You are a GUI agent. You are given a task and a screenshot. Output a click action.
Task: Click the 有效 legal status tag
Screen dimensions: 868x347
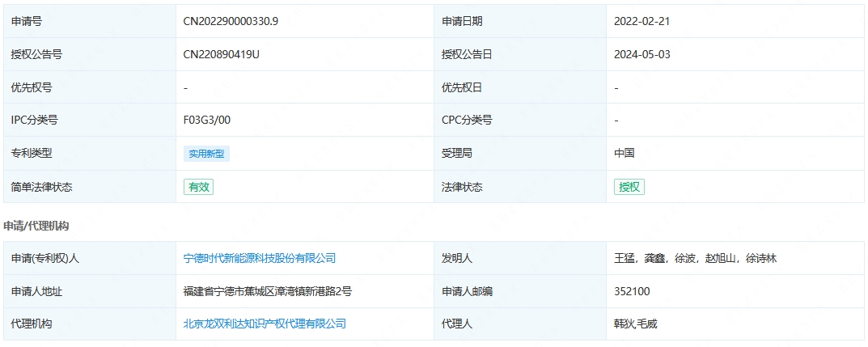[198, 187]
